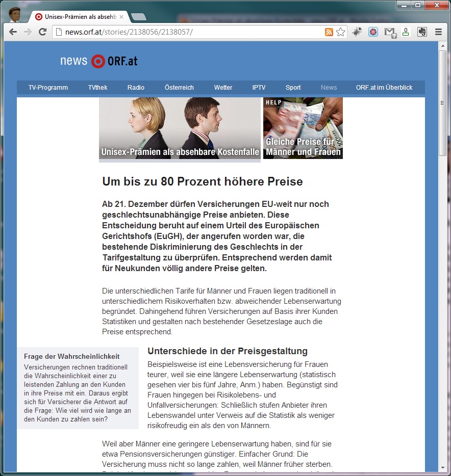This screenshot has height=476, width=451.
Task: Open ORF.at im Überblick link
Action: [384, 88]
